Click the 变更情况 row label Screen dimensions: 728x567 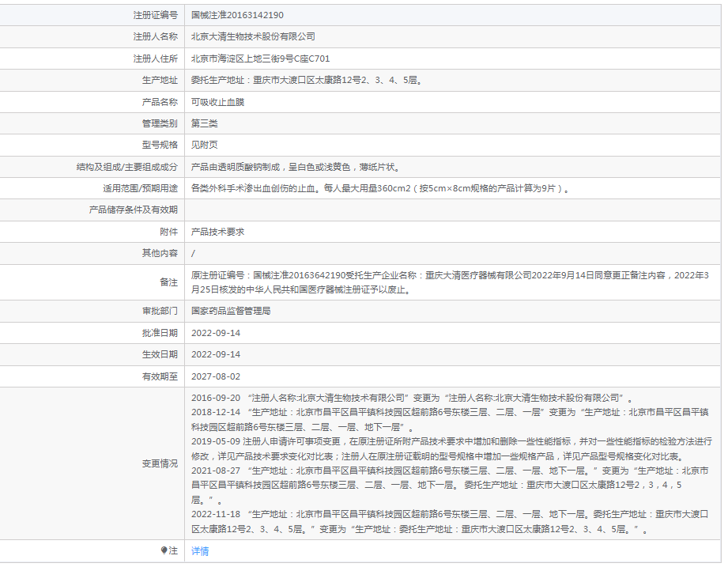coord(160,463)
